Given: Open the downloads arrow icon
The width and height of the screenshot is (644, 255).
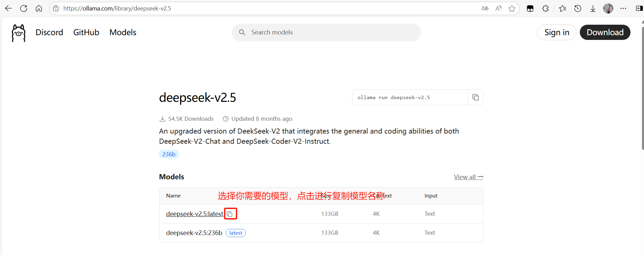Looking at the screenshot, I should coord(593,8).
